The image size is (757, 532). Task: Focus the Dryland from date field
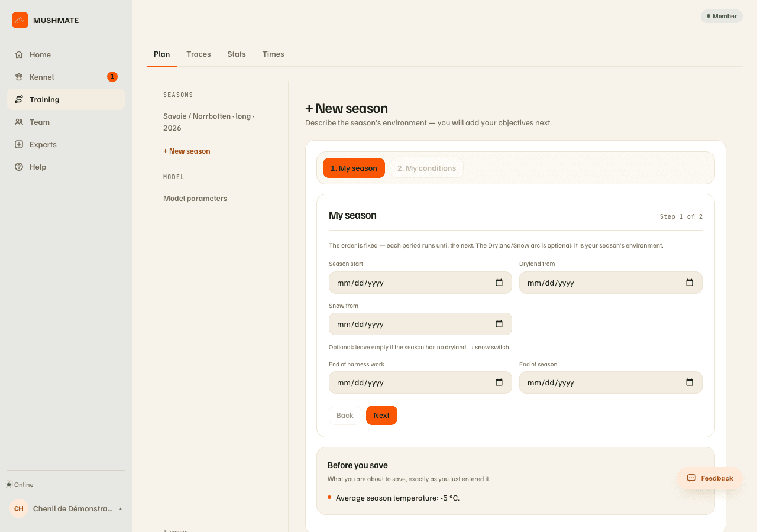click(611, 283)
